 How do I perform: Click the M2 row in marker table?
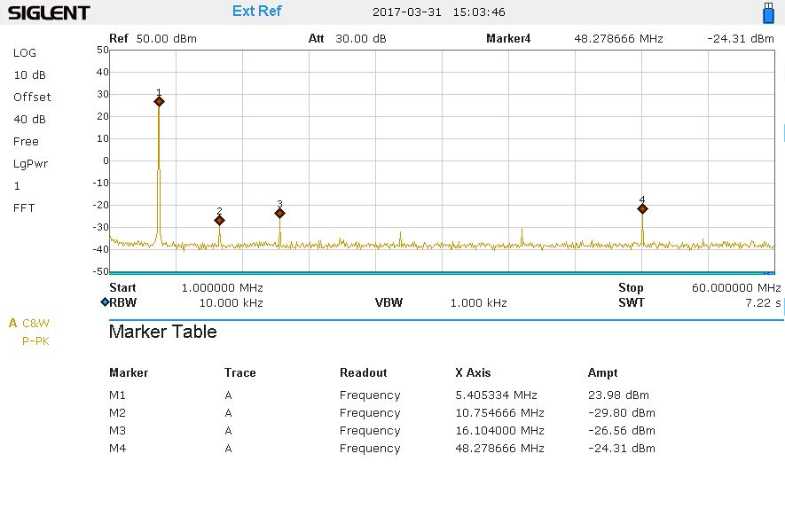coord(382,413)
